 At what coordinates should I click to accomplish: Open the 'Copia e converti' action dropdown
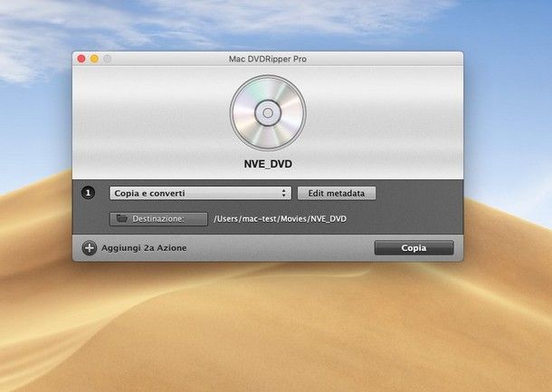(x=200, y=193)
